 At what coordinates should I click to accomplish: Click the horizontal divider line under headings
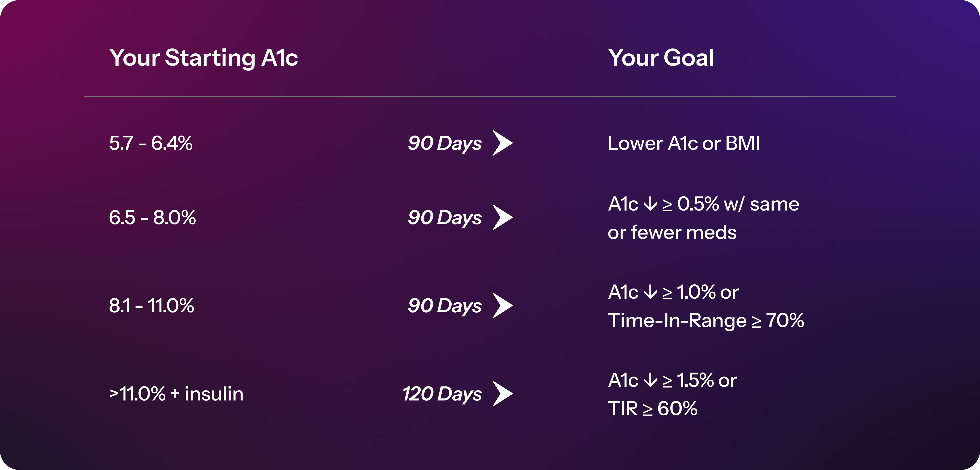[x=490, y=97]
